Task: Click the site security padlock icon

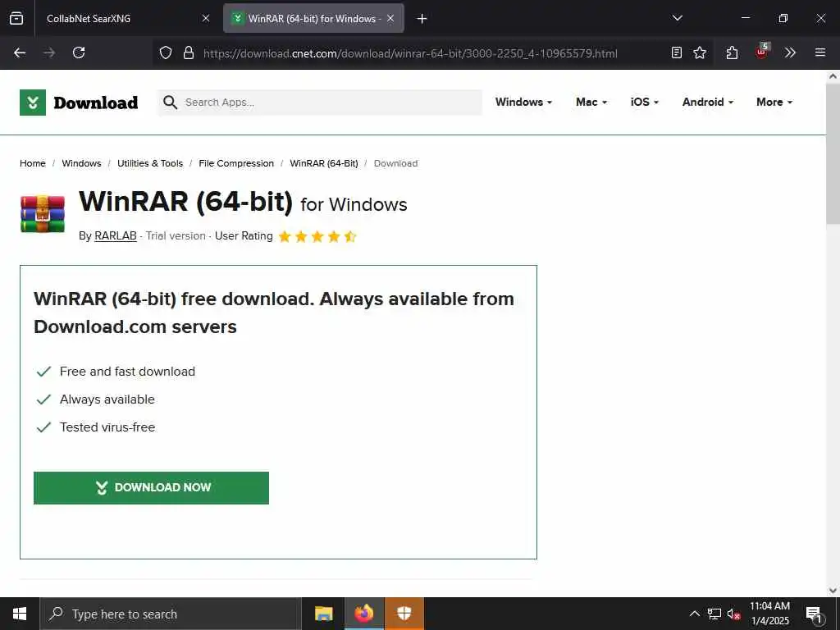Action: [x=188, y=52]
